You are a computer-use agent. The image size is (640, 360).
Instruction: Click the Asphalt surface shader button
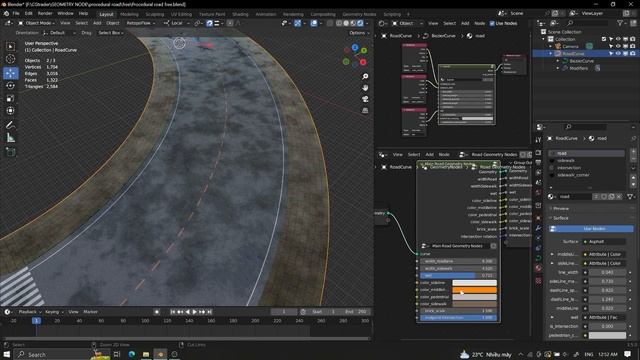pyautogui.click(x=604, y=242)
